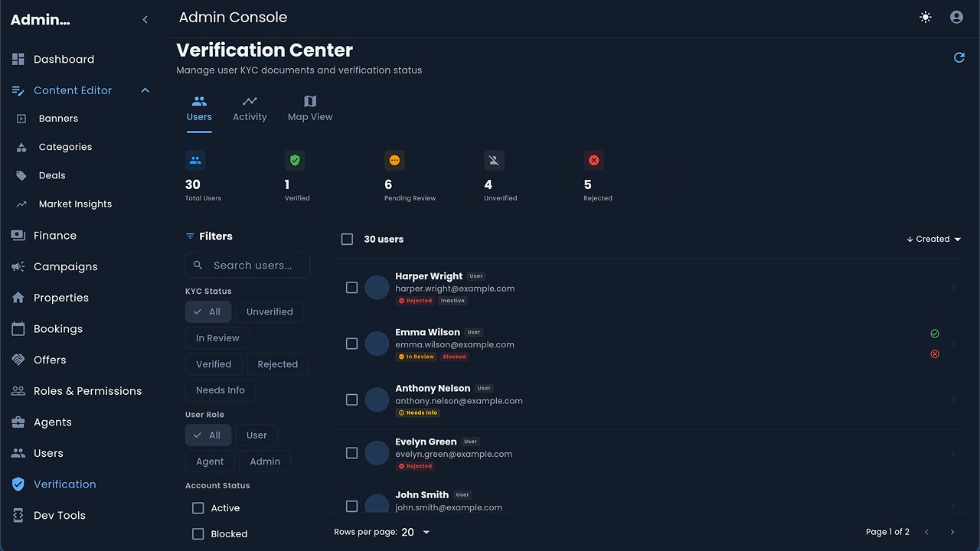Click the refresh icon in Verification Center
980x551 pixels.
coord(959,58)
